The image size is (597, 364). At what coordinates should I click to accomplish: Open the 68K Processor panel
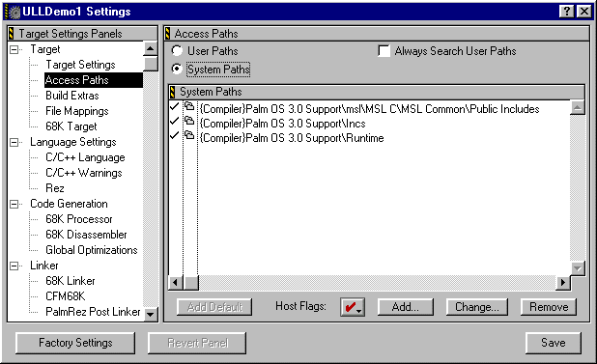(x=79, y=219)
